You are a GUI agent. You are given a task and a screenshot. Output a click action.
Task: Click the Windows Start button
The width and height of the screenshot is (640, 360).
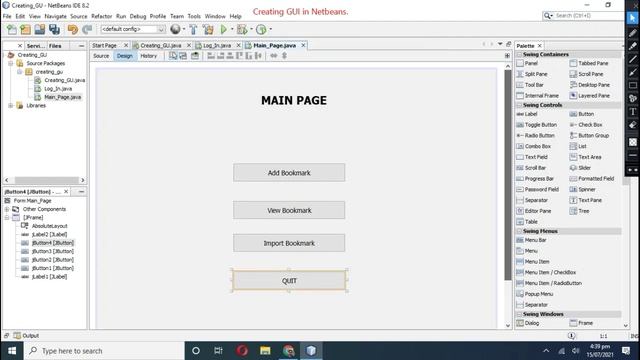12,351
